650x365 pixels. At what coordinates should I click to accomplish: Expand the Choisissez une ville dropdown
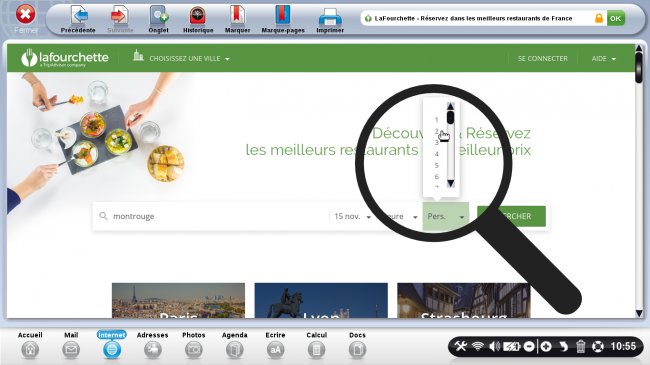pos(182,58)
